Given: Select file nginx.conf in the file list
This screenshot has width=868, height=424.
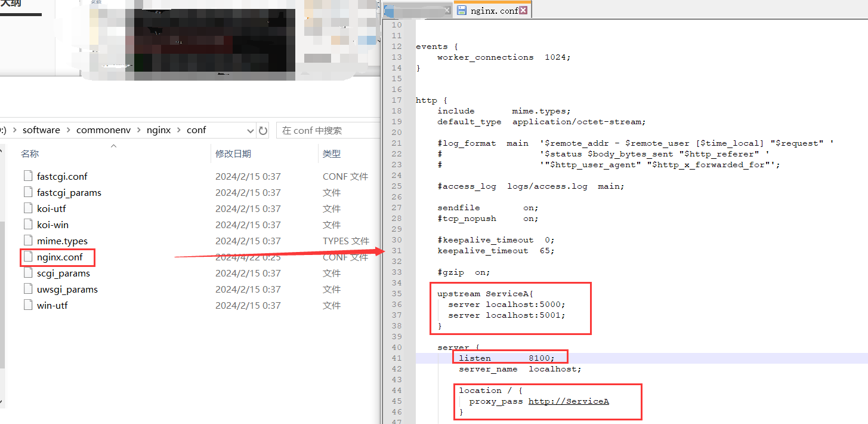Looking at the screenshot, I should 60,257.
